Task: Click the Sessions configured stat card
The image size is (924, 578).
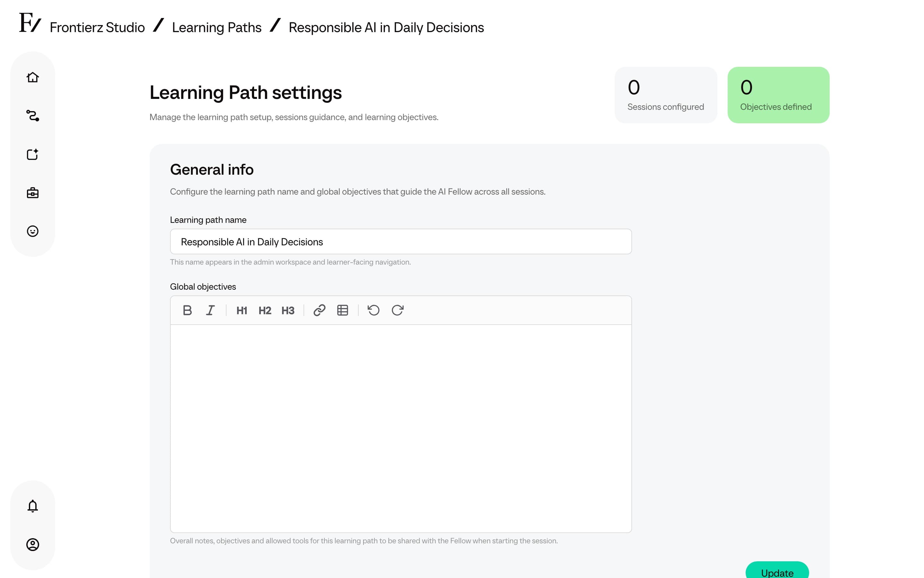Action: point(665,95)
